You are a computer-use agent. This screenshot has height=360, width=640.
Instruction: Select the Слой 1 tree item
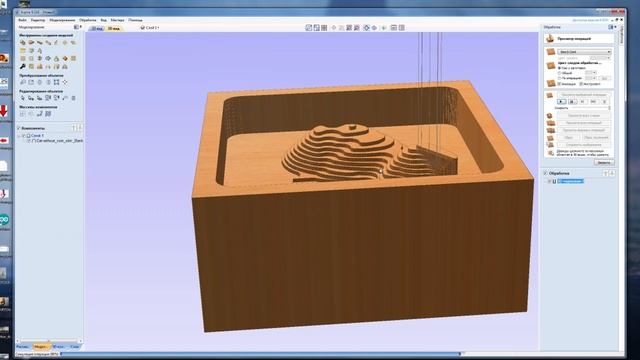pos(37,136)
